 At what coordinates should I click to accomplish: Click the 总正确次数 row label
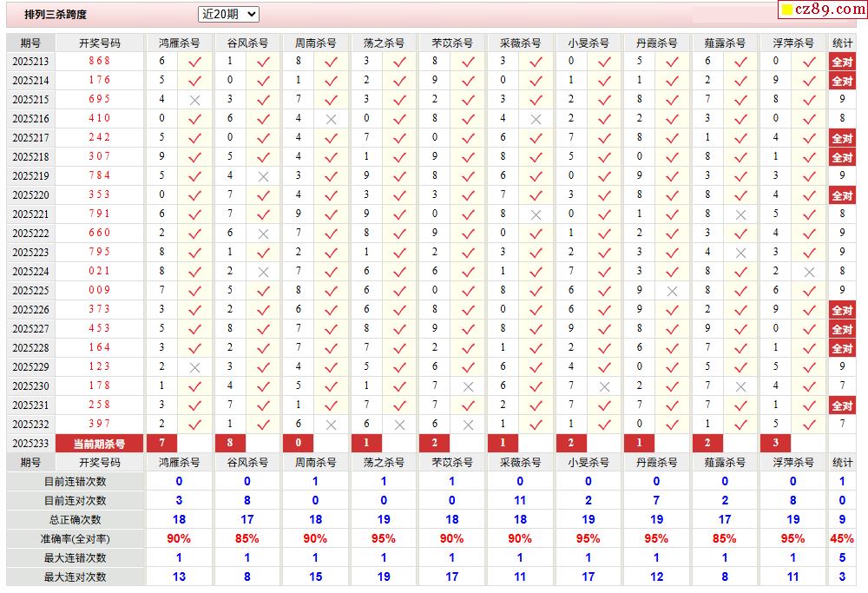point(76,520)
